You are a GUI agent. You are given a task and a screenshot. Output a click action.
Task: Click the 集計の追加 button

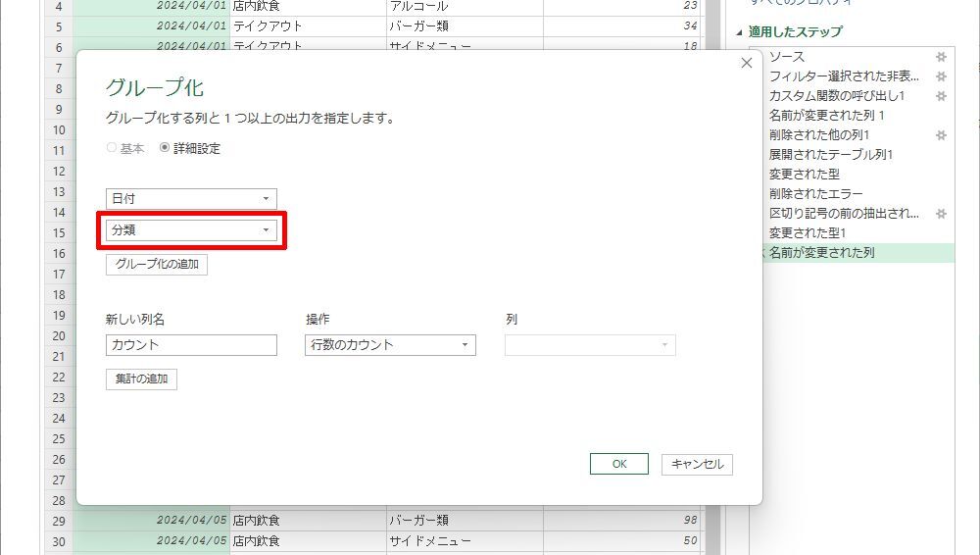pyautogui.click(x=141, y=379)
